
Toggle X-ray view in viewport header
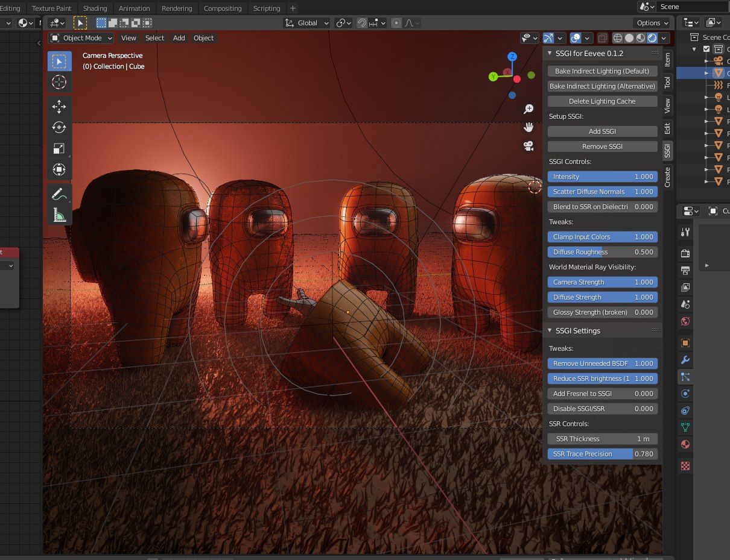(602, 38)
